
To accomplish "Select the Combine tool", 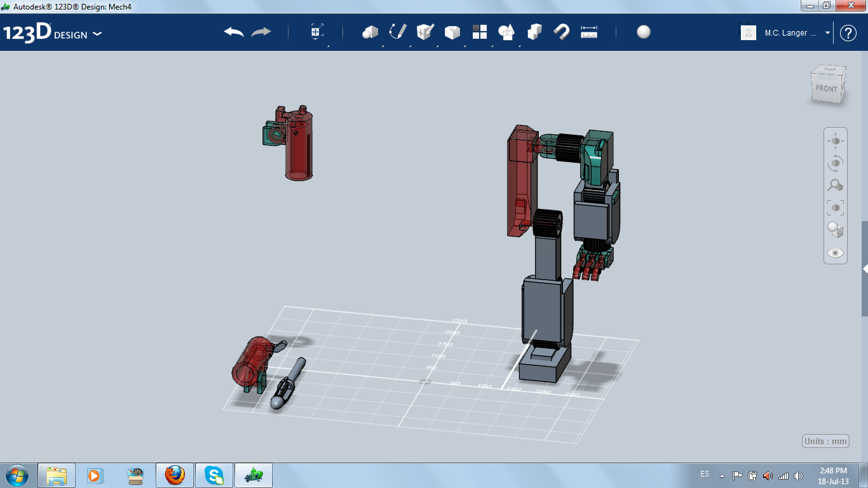I will click(x=534, y=32).
